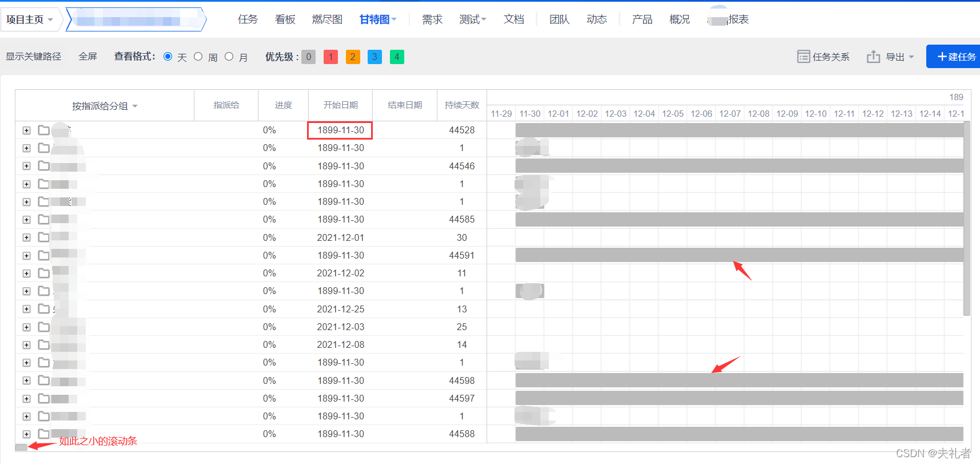Open the 燃尽图 burndown tab
980x464 pixels.
[327, 19]
